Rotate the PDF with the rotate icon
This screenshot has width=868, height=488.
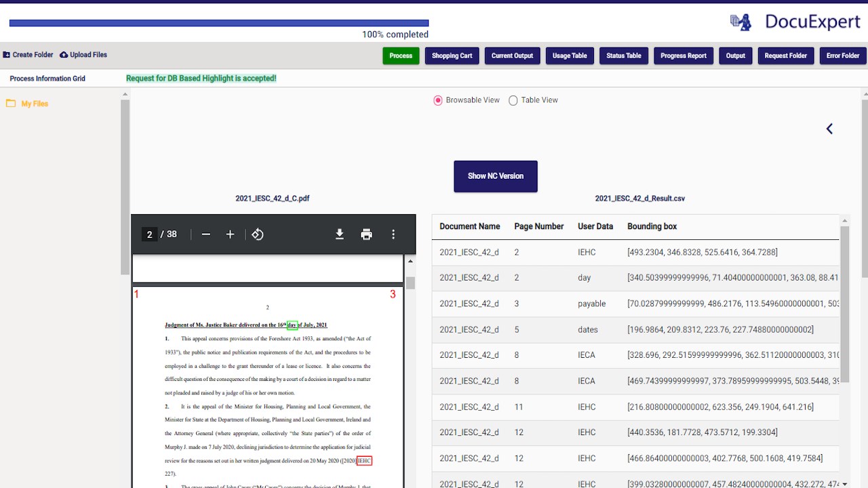(x=258, y=235)
